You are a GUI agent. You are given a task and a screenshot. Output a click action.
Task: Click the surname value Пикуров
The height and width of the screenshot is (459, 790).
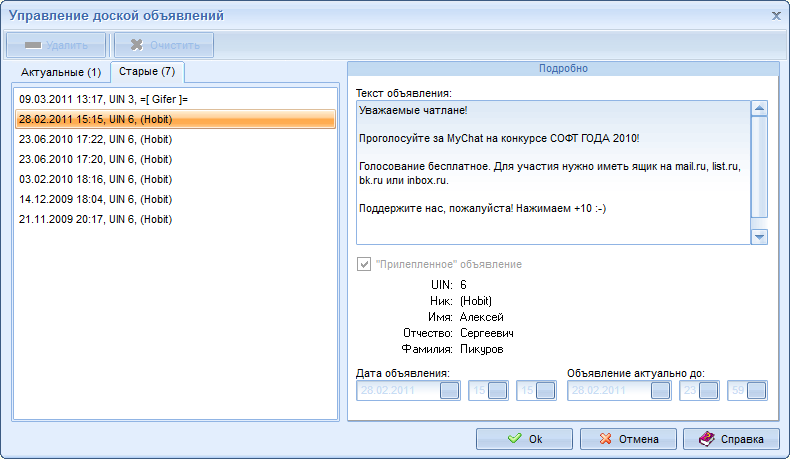click(482, 349)
